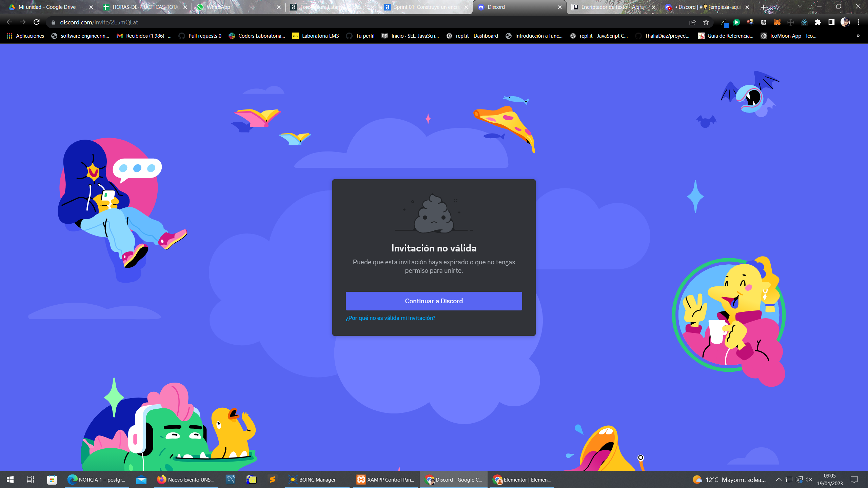Expand the hidden bookmarks overflow chevron
Viewport: 868px width, 488px height.
[x=858, y=36]
